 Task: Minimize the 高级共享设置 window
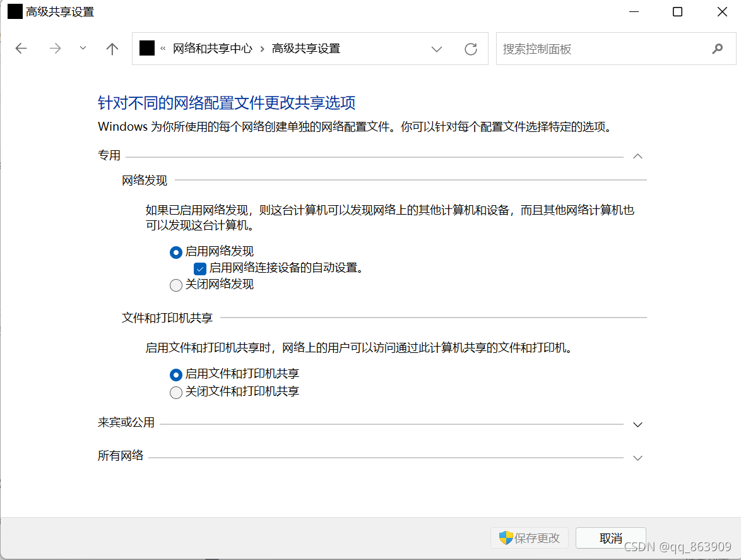click(x=634, y=12)
